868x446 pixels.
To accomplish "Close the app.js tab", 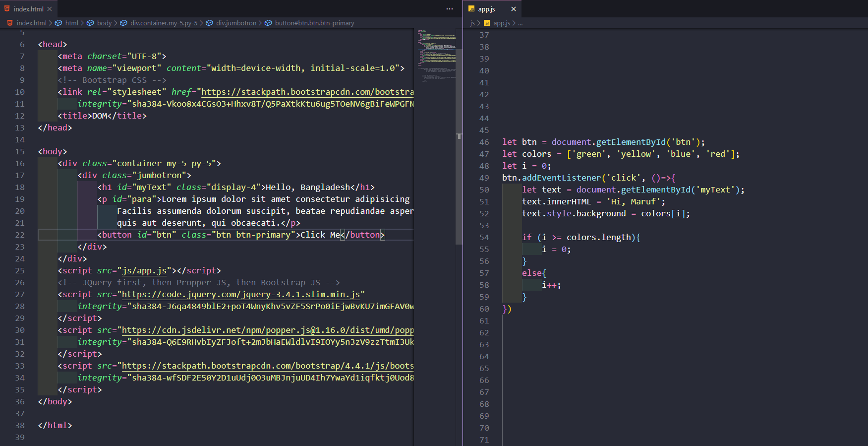I will coord(514,9).
